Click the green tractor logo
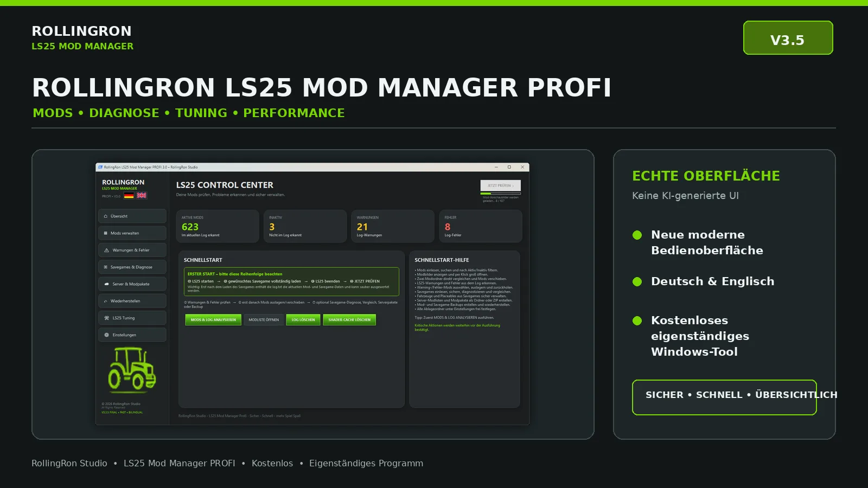 (132, 370)
